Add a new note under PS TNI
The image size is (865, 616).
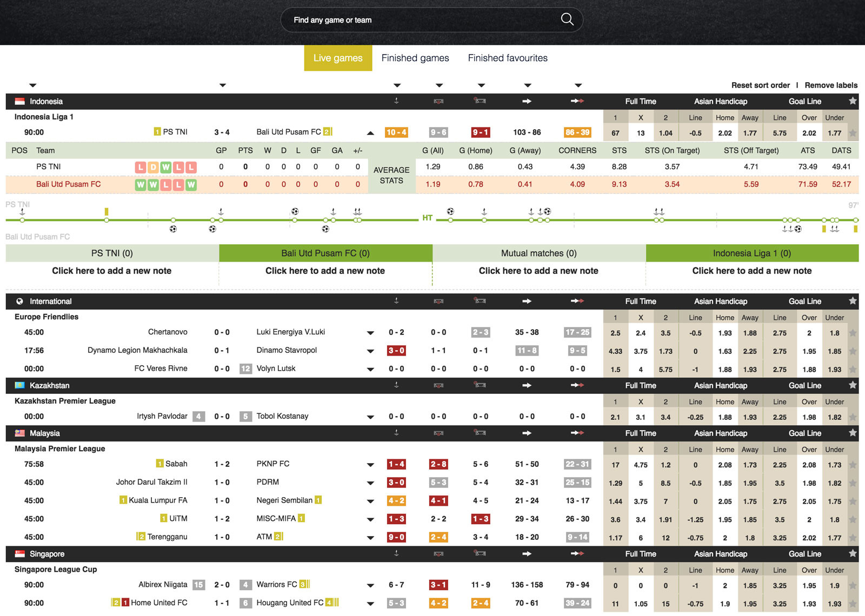112,271
